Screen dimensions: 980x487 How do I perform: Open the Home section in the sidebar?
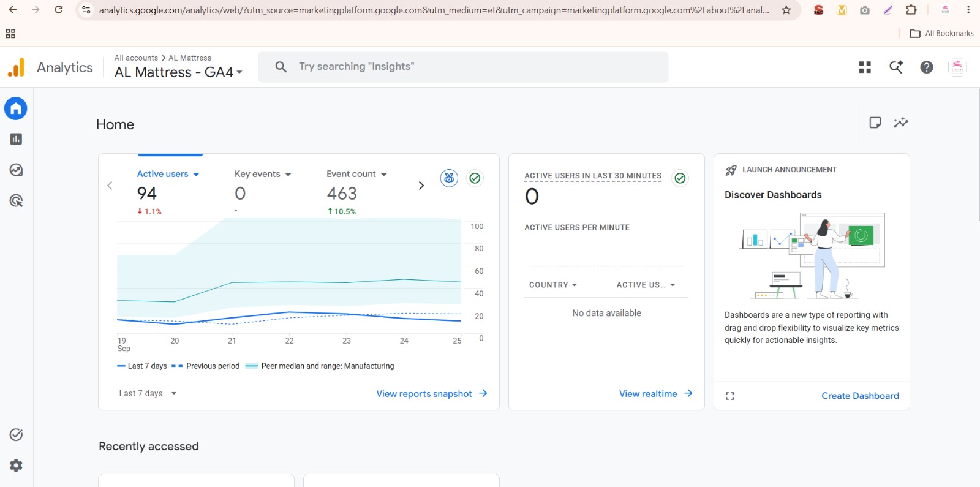[x=16, y=108]
